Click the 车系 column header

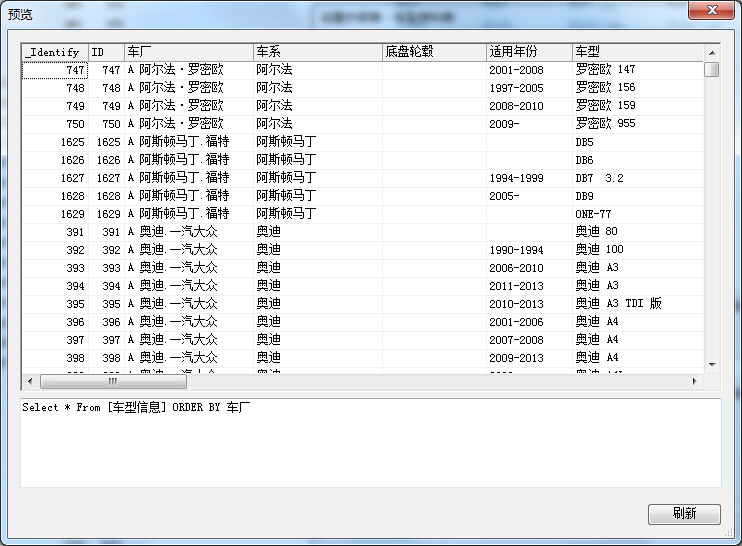[318, 52]
